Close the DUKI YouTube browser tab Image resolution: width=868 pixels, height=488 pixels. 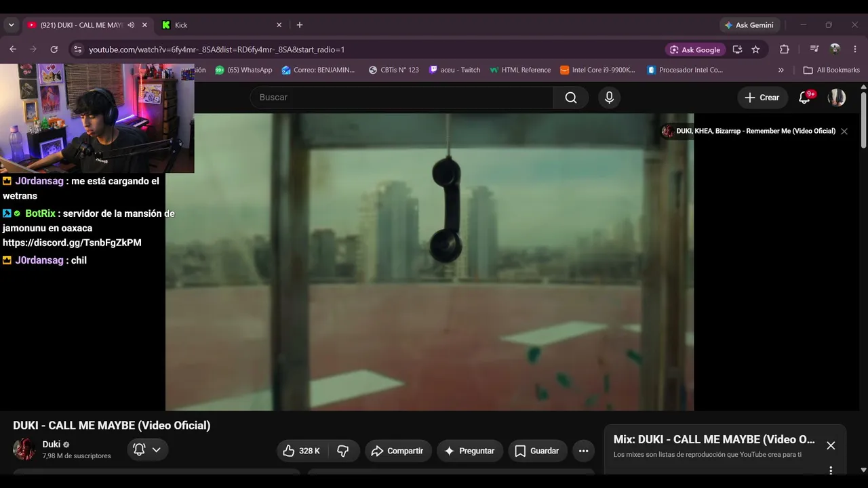pos(144,25)
